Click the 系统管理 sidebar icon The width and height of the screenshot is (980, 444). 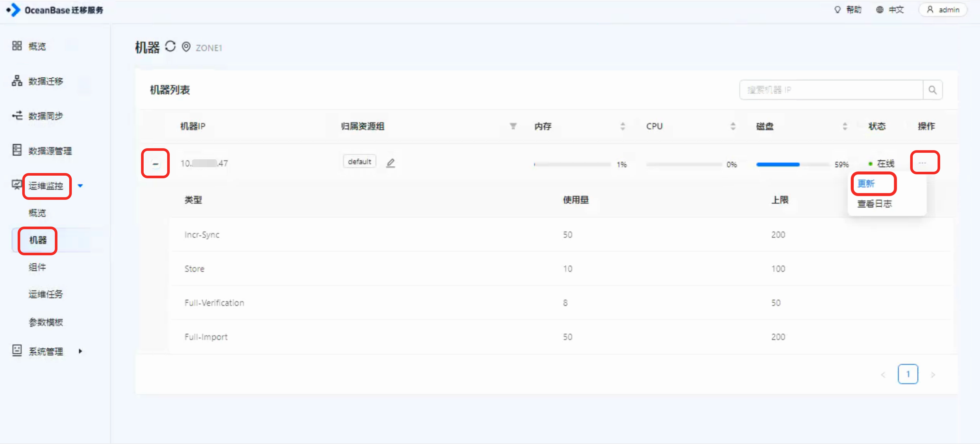tap(17, 350)
